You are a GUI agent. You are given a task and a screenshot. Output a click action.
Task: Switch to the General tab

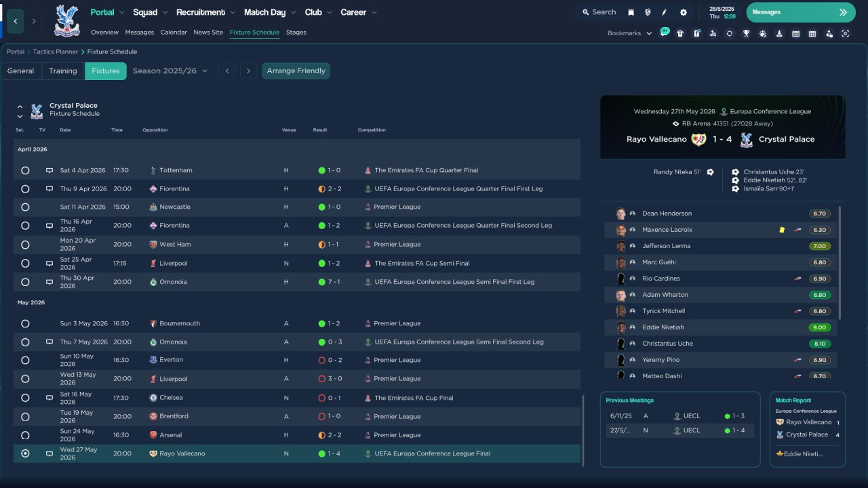click(21, 71)
